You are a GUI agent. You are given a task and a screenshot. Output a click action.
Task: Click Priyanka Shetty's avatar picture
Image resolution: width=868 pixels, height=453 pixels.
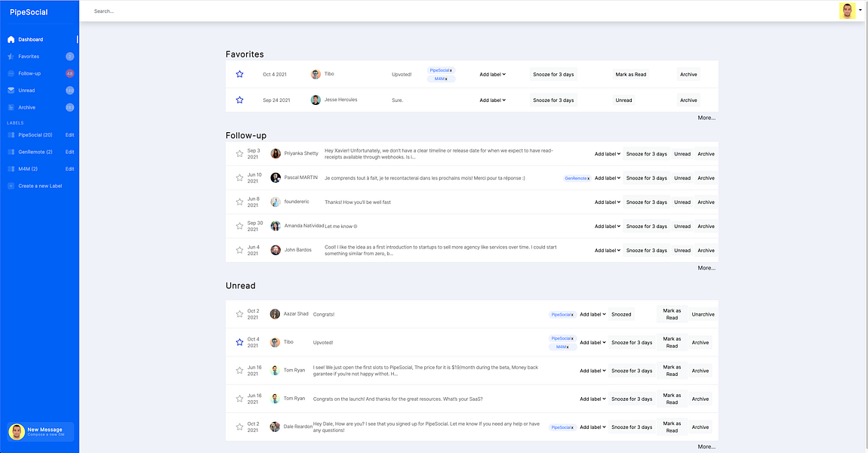[275, 153]
